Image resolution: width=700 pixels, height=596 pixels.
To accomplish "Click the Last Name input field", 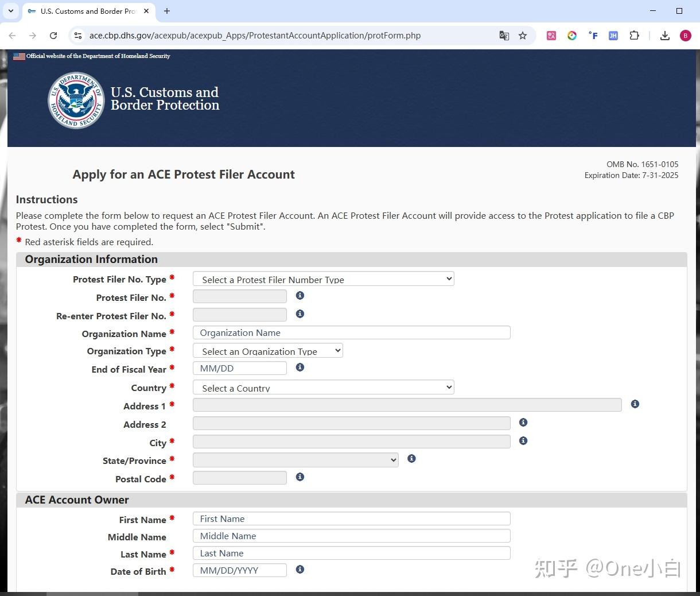I will click(x=351, y=554).
